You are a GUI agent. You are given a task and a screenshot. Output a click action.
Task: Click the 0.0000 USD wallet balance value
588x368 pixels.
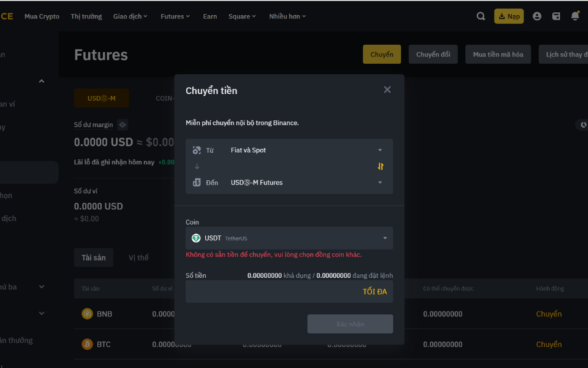pos(98,206)
